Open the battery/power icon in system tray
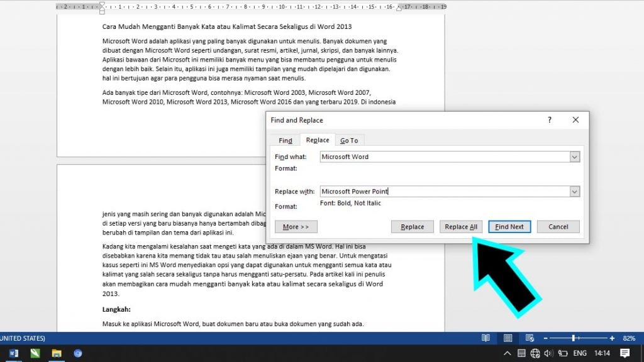 [x=563, y=353]
